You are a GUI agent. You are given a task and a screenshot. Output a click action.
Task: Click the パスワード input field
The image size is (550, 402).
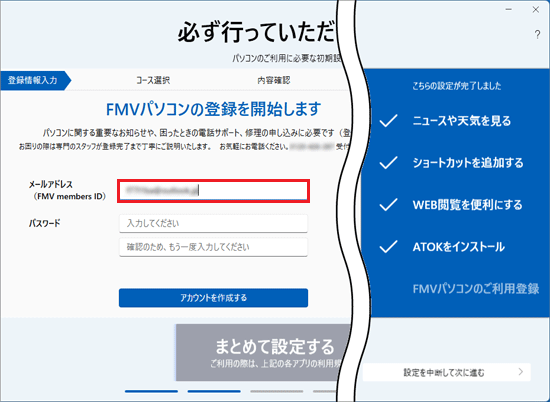pos(213,223)
